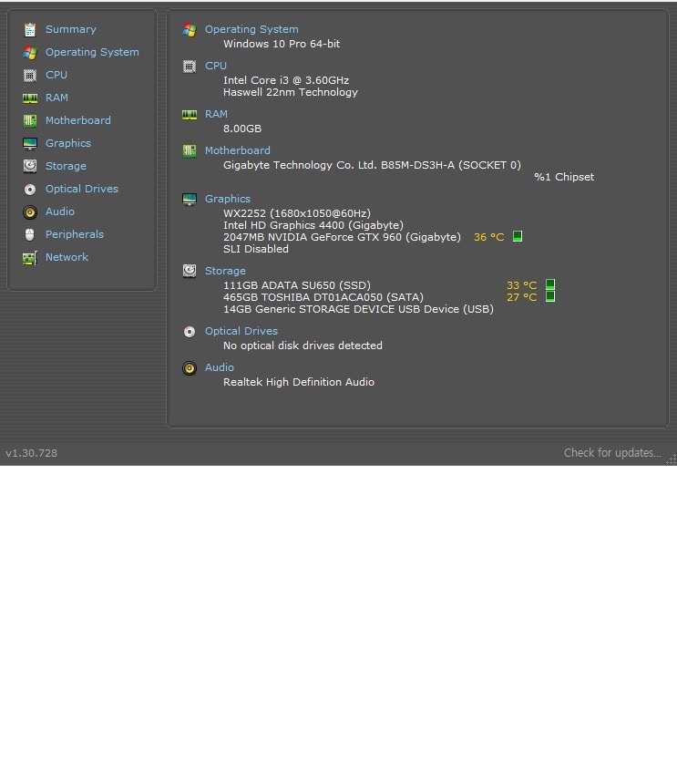Go to the Motherboard sidebar entry
Screen dimensions: 677x784
click(78, 120)
